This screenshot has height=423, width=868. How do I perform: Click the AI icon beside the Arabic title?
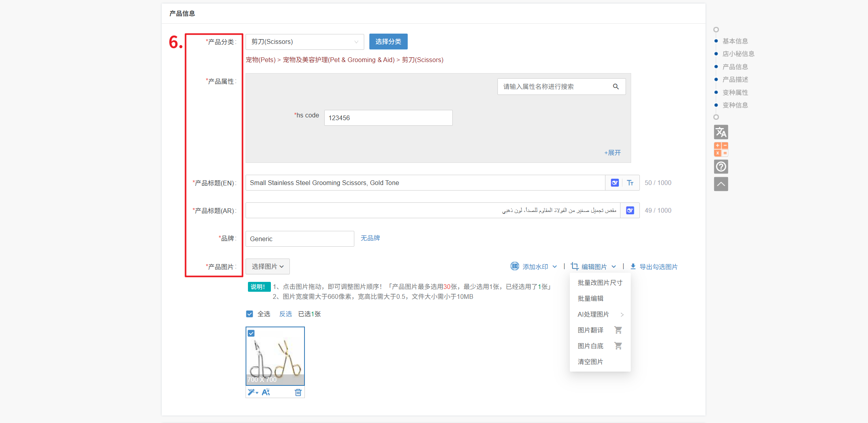tap(630, 210)
